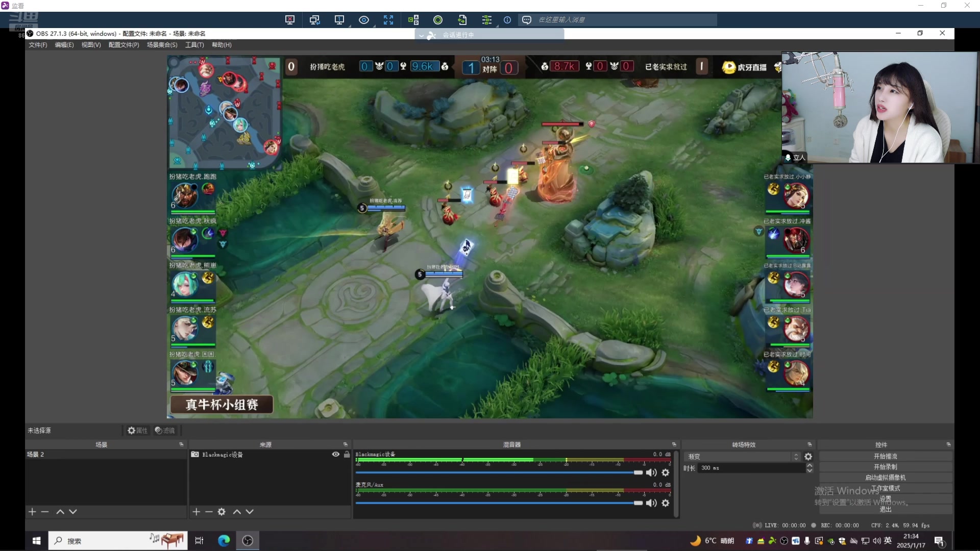
Task: Open the monitor 1 selection dropdown
Action: 340,20
